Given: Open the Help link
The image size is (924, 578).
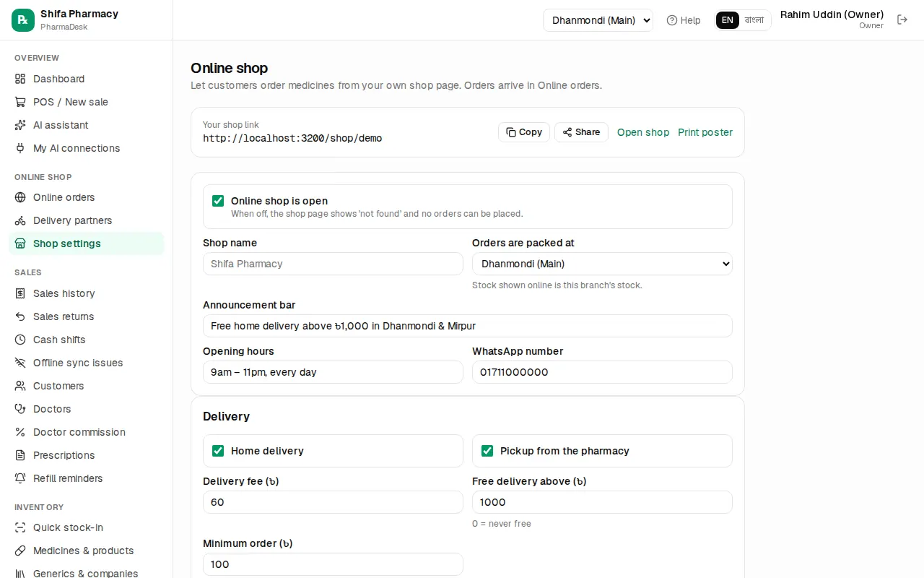Looking at the screenshot, I should (x=684, y=20).
